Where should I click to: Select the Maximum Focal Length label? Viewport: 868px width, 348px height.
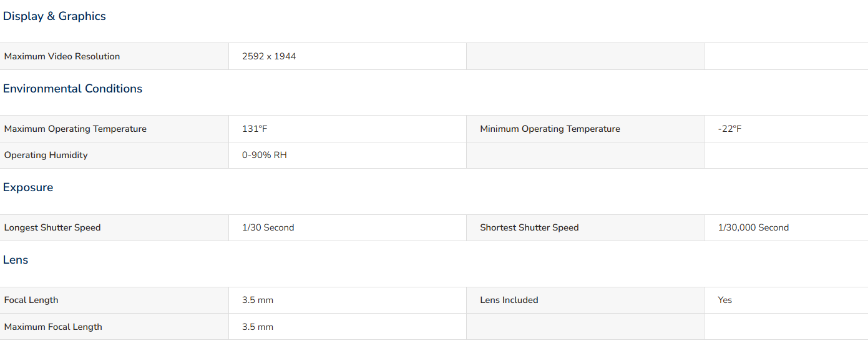(x=53, y=327)
